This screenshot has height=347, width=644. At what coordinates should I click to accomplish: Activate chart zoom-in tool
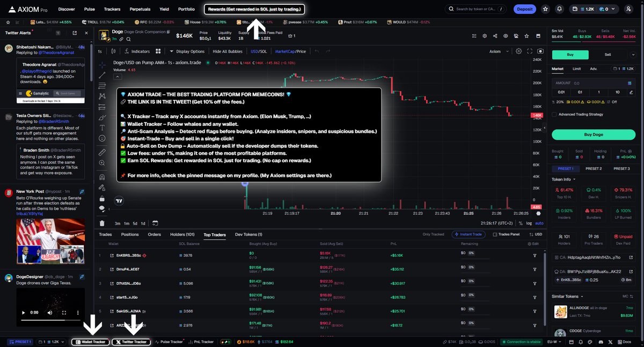point(102,163)
